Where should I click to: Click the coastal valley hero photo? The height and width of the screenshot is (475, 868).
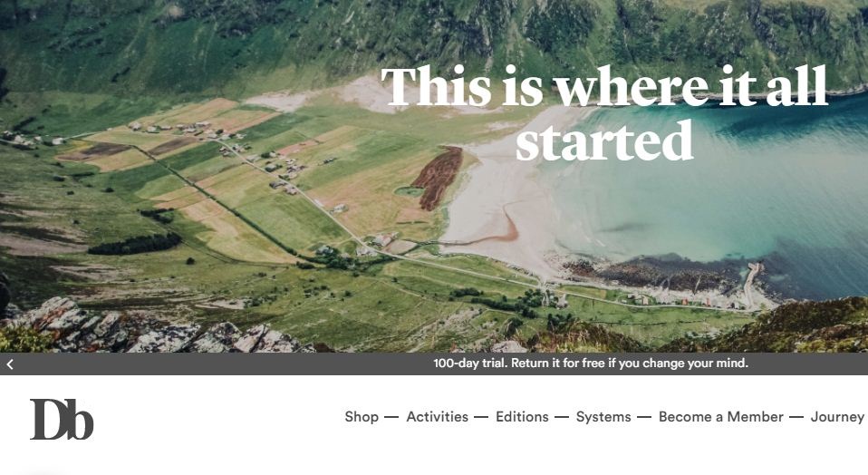click(x=434, y=176)
